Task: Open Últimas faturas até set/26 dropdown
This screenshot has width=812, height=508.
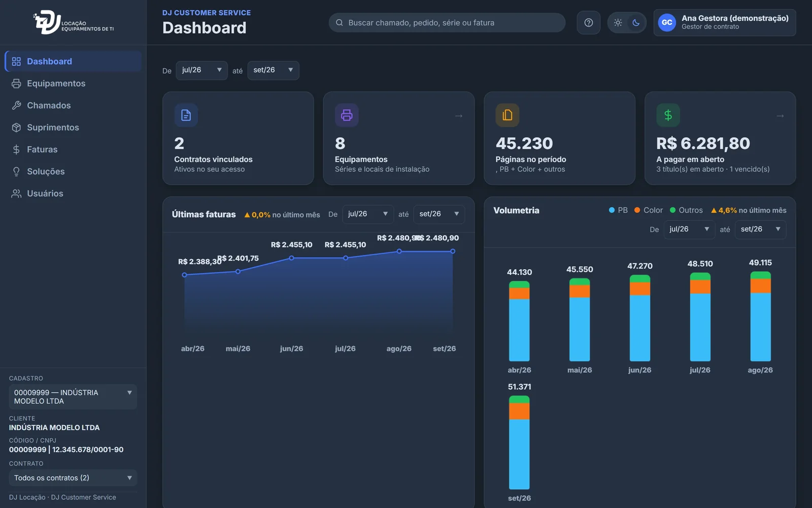Action: (x=439, y=214)
